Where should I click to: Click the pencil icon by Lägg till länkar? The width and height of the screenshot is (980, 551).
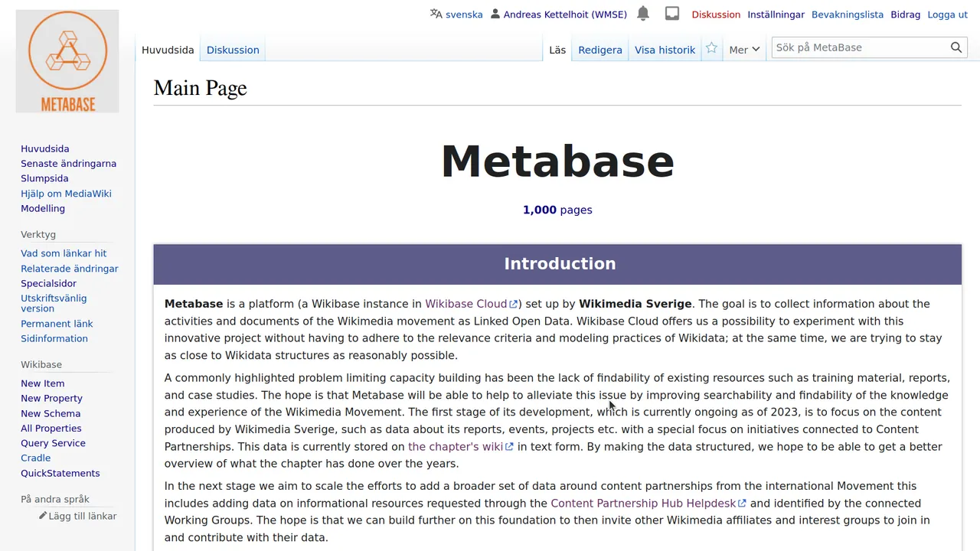pyautogui.click(x=43, y=516)
